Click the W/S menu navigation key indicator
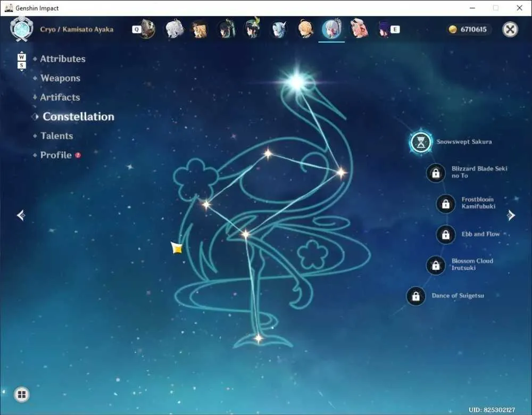Viewport: 532px width, 415px height. [22, 61]
